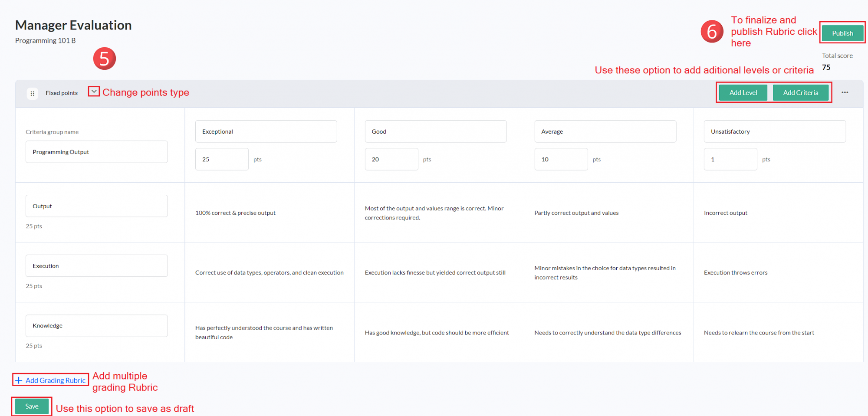The height and width of the screenshot is (416, 868).
Task: Click the Save button
Action: 32,406
